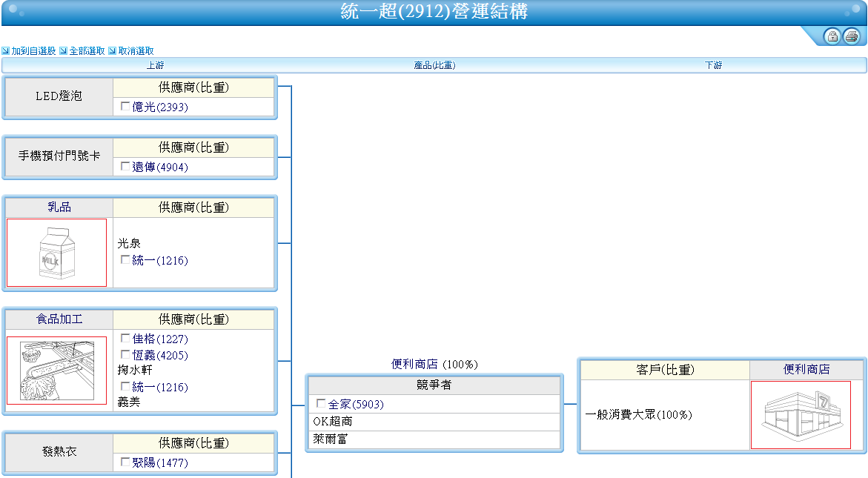Click the supplier name 義美
Image resolution: width=868 pixels, height=478 pixels.
tap(129, 402)
